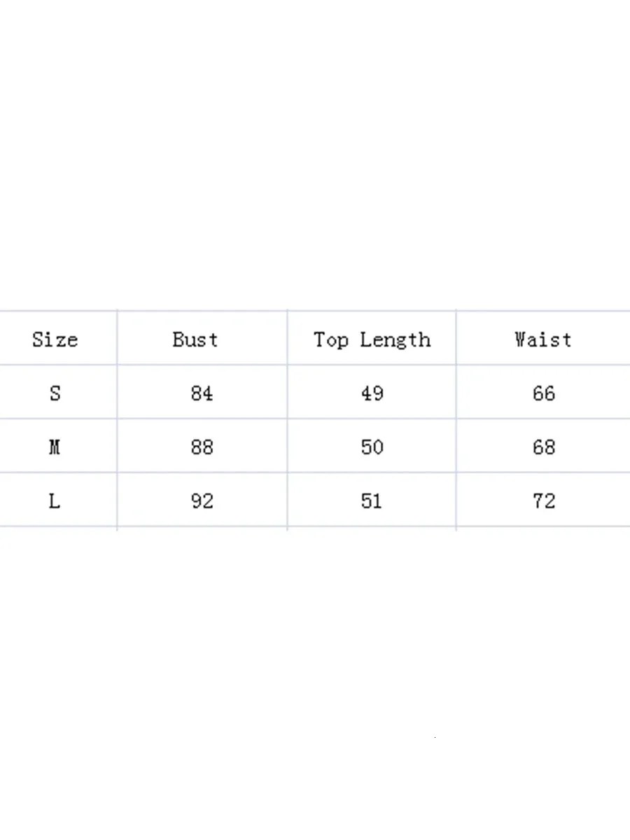Click the Size column header

tap(55, 340)
